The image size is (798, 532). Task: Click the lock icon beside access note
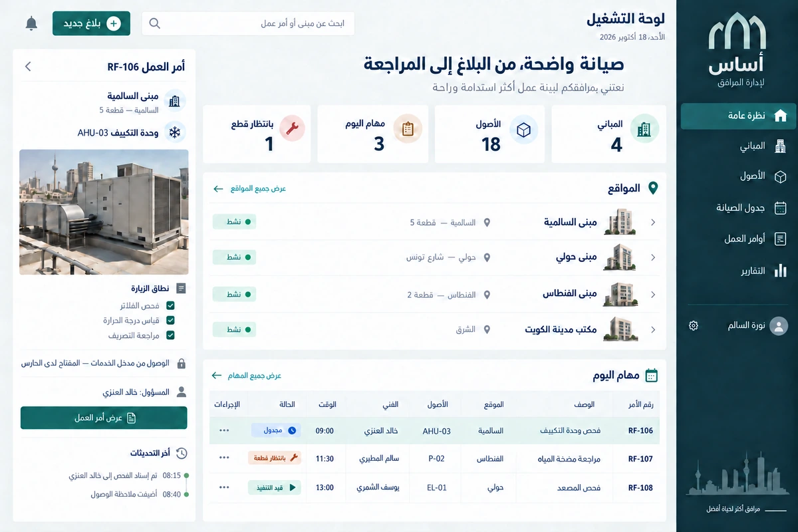click(181, 364)
